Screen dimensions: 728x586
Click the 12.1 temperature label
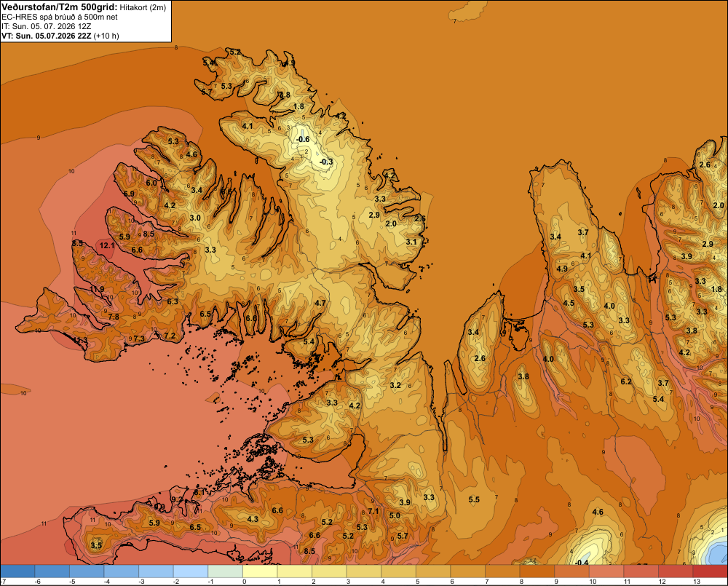coord(107,245)
